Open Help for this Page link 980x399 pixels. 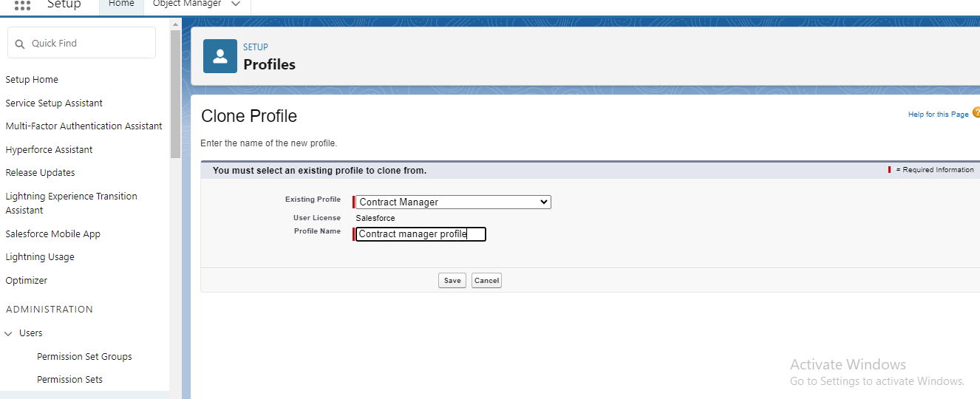point(938,115)
